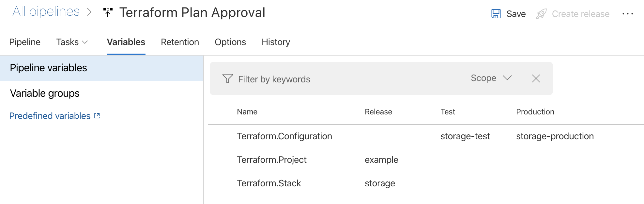Select Variable groups in sidebar
Image resolution: width=644 pixels, height=204 pixels.
coord(45,93)
